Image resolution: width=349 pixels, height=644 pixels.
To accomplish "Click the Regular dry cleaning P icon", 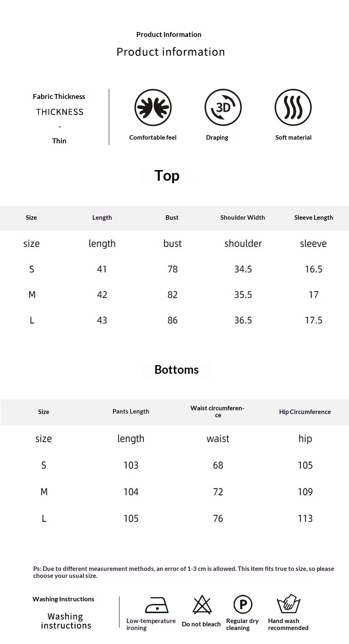I will [x=243, y=605].
